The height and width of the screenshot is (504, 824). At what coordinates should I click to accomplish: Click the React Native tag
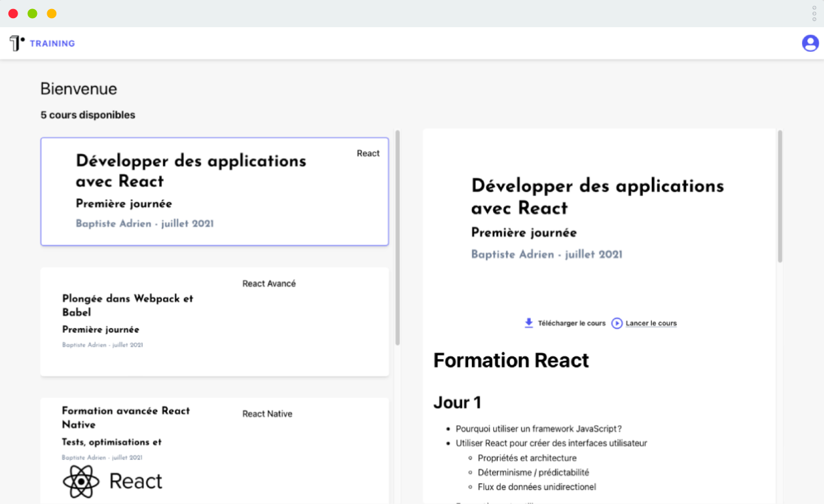click(x=267, y=413)
